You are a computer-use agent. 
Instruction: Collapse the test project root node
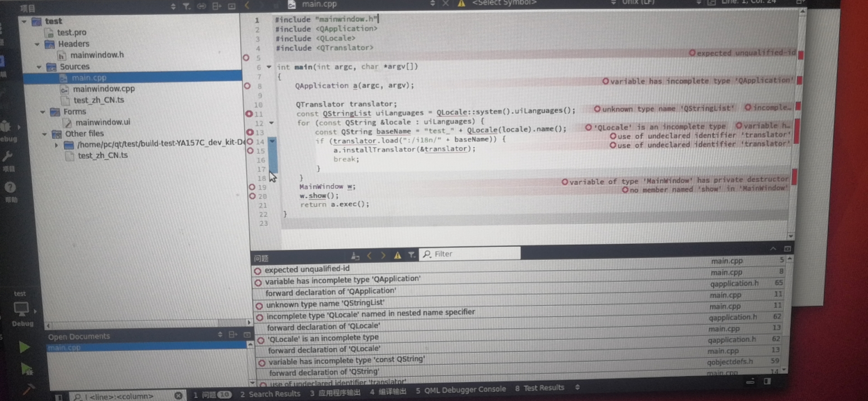tap(24, 21)
